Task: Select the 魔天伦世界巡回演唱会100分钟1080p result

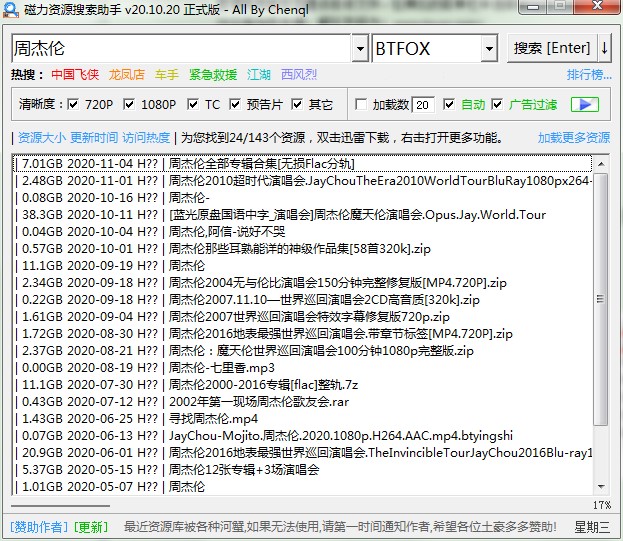Action: tap(303, 351)
